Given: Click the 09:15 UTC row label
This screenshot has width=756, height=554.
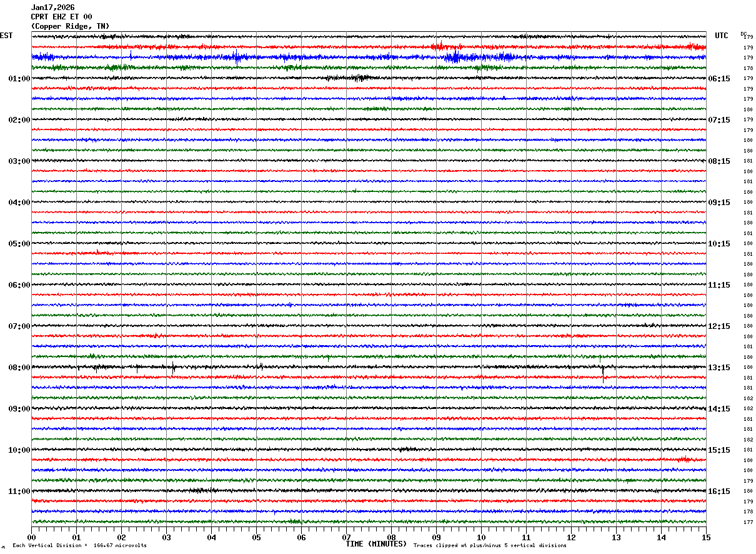Looking at the screenshot, I should pos(719,203).
